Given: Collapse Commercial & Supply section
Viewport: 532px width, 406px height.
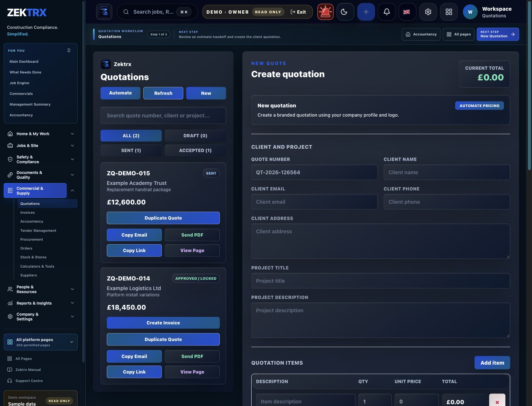Looking at the screenshot, I should click(x=72, y=190).
